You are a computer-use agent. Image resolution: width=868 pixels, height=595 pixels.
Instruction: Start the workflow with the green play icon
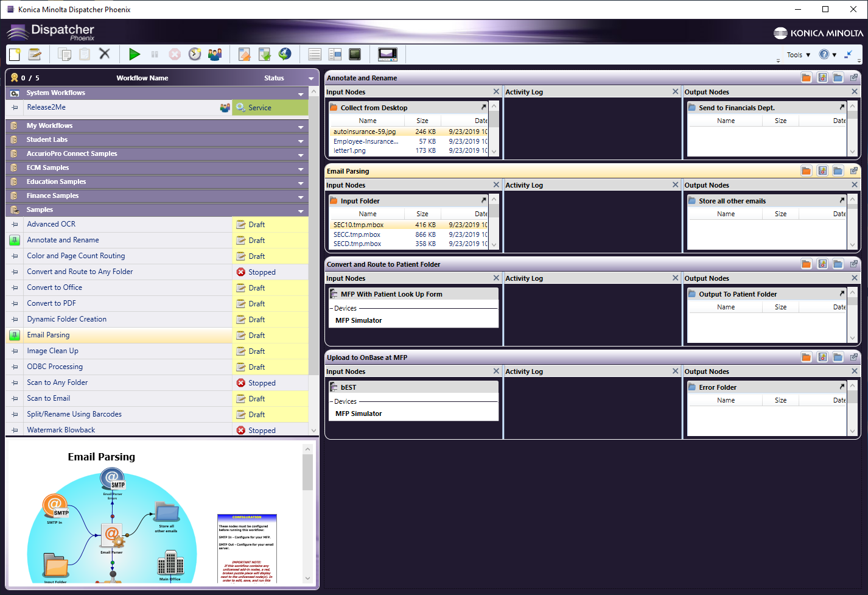click(x=135, y=54)
